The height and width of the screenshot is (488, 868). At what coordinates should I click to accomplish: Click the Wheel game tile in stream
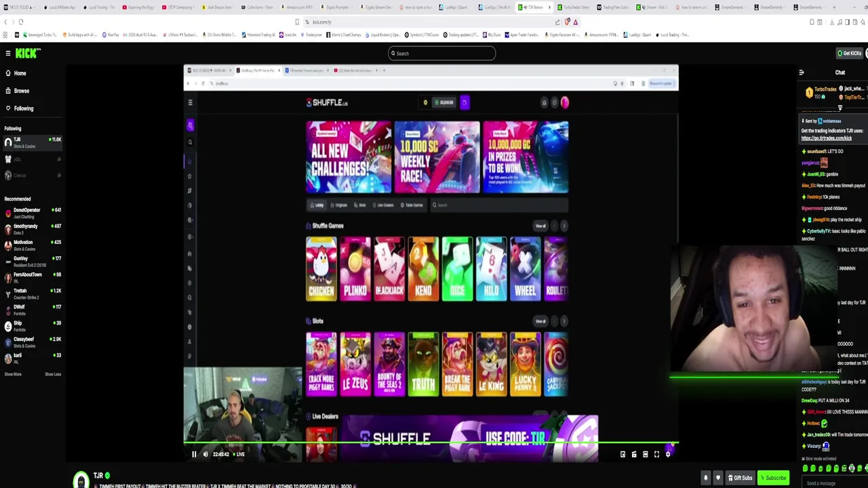pos(525,268)
